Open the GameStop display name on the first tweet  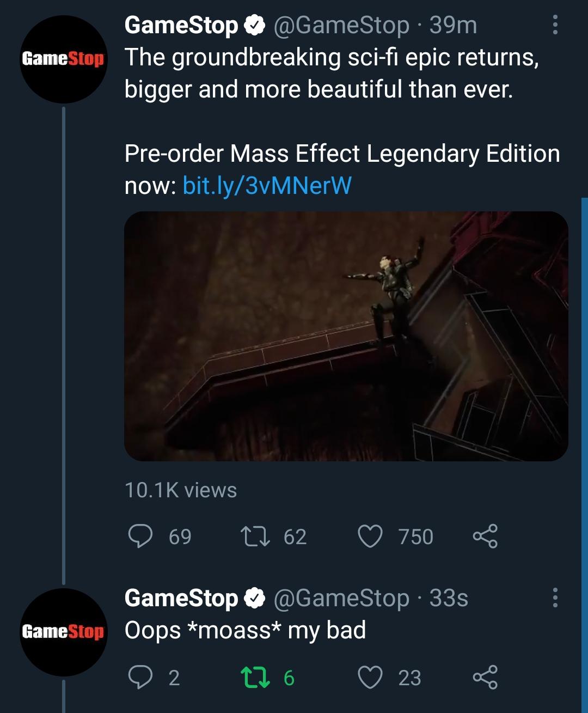[181, 25]
